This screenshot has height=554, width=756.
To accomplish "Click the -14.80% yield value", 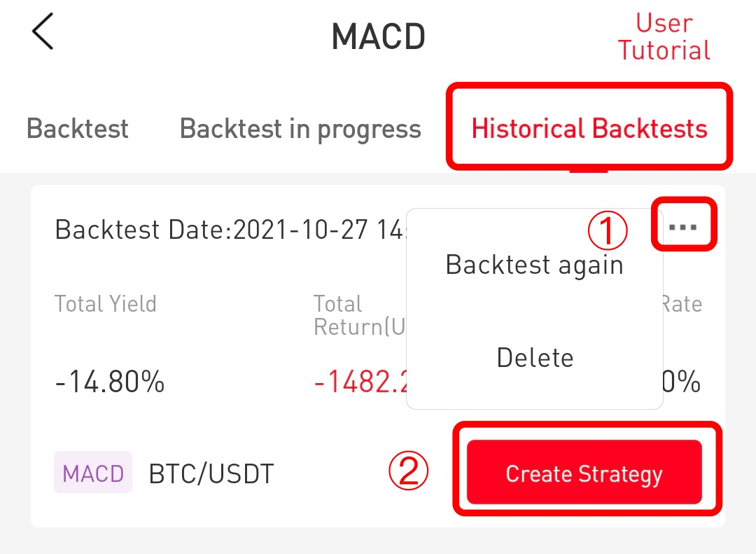I will (110, 382).
